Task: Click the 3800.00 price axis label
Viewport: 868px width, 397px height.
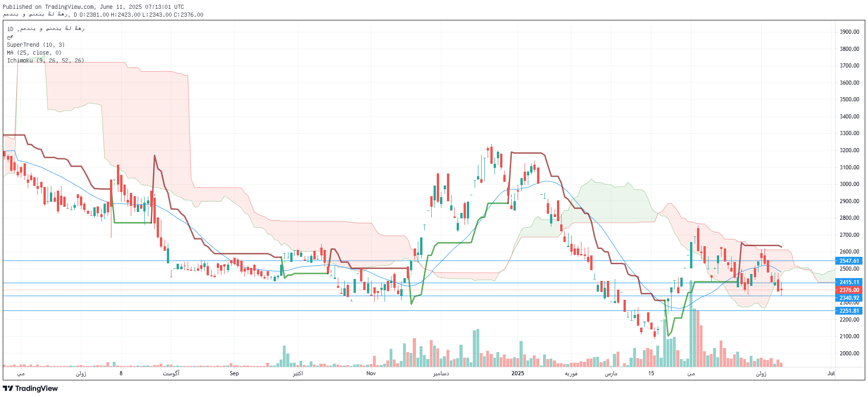Action: (850, 49)
